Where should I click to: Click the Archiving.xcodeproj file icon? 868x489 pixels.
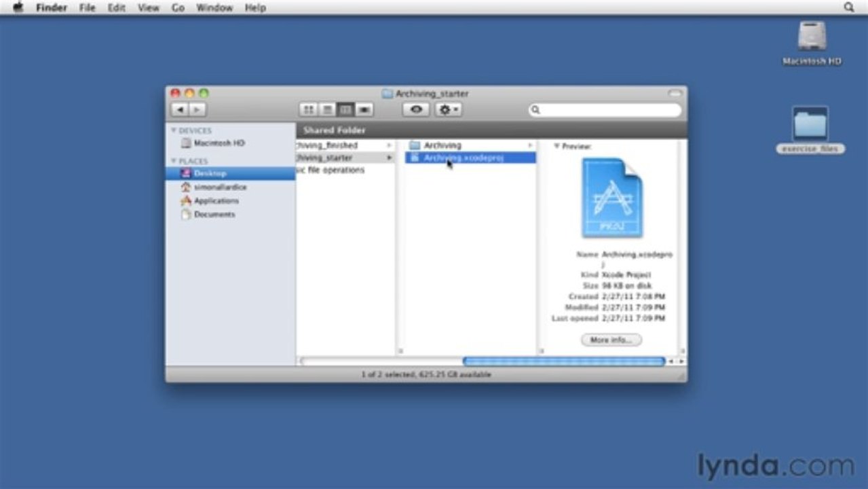(415, 158)
